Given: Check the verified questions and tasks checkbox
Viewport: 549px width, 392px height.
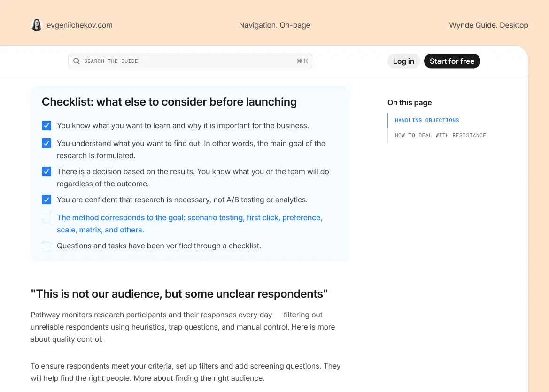Looking at the screenshot, I should point(46,246).
